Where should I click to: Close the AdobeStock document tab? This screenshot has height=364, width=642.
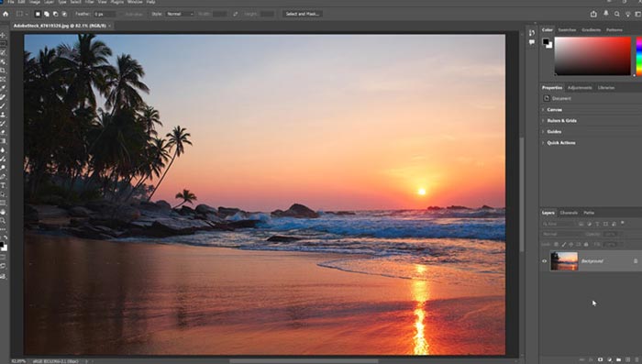(x=110, y=26)
